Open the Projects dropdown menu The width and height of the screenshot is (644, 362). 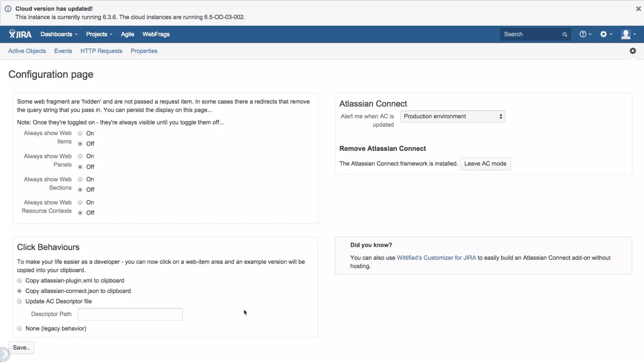point(99,34)
